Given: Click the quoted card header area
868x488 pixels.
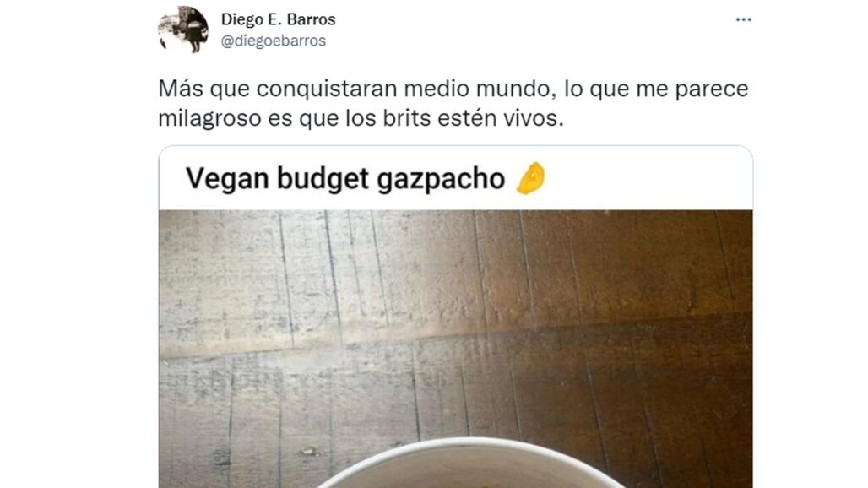Looking at the screenshot, I should (456, 178).
